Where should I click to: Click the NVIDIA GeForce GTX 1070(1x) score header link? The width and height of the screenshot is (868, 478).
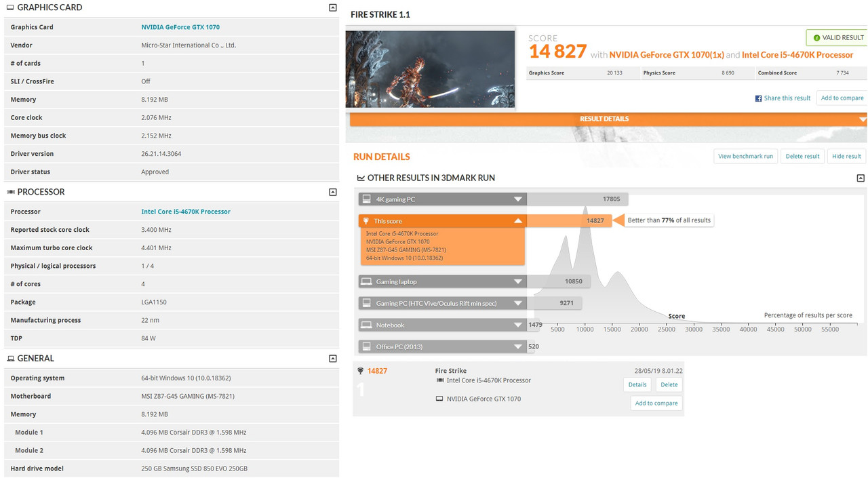pyautogui.click(x=667, y=55)
